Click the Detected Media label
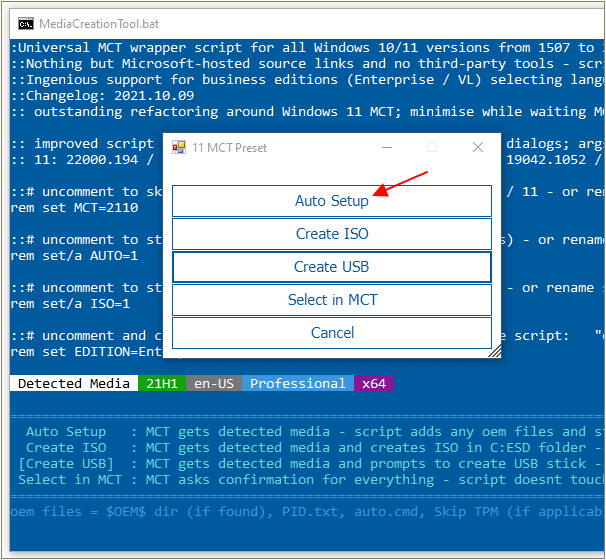 (74, 383)
